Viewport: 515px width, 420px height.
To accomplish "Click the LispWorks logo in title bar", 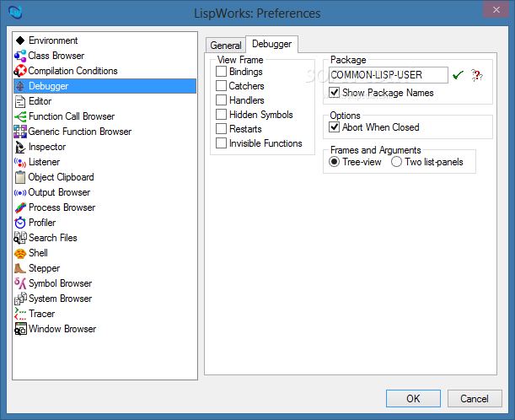I will (x=15, y=13).
